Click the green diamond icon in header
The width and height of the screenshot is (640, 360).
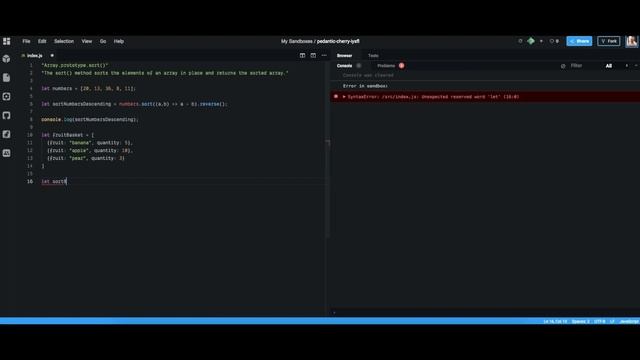click(x=531, y=41)
